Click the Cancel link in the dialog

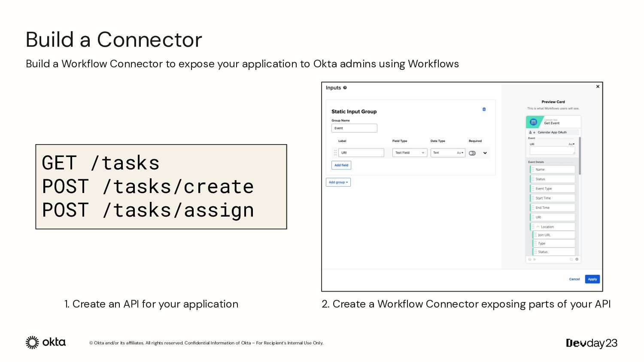pyautogui.click(x=574, y=279)
